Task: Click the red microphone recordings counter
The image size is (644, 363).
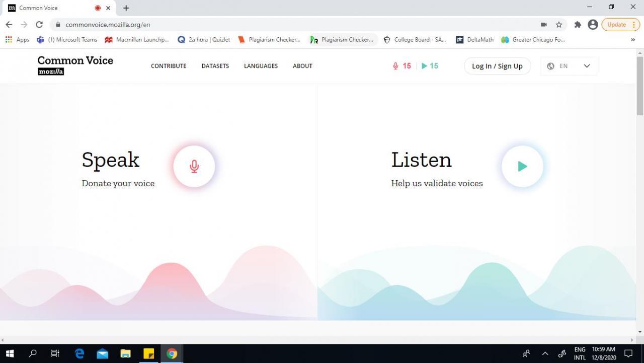Action: point(401,66)
